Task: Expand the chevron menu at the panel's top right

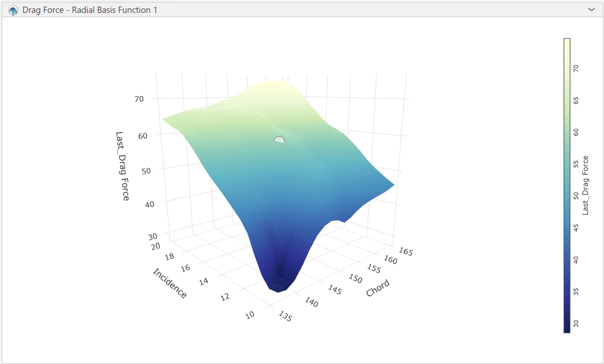Action: pos(591,9)
